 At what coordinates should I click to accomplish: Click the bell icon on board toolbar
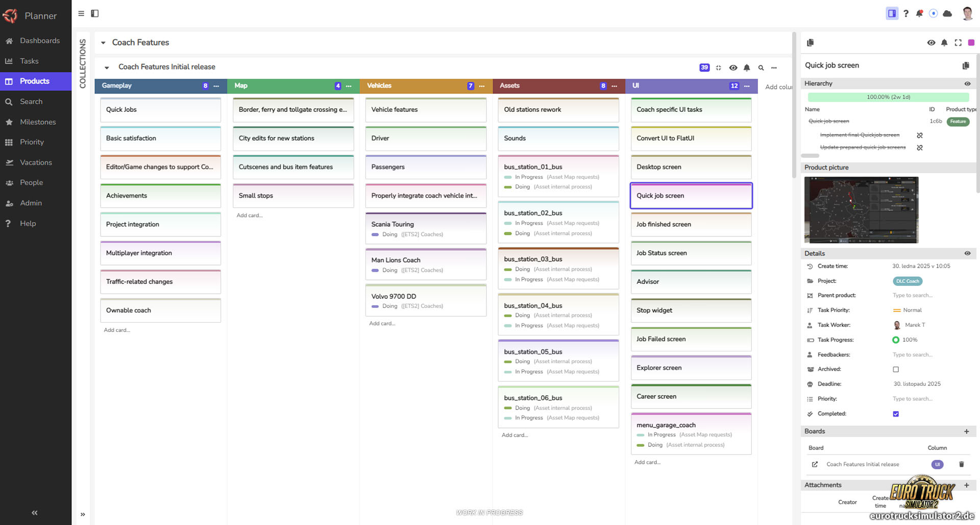(x=747, y=67)
